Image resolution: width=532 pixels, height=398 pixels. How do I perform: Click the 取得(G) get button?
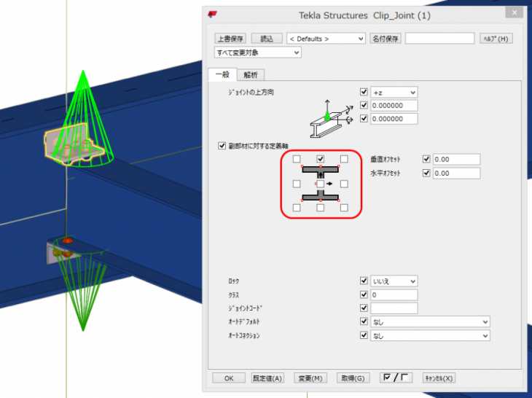point(353,378)
